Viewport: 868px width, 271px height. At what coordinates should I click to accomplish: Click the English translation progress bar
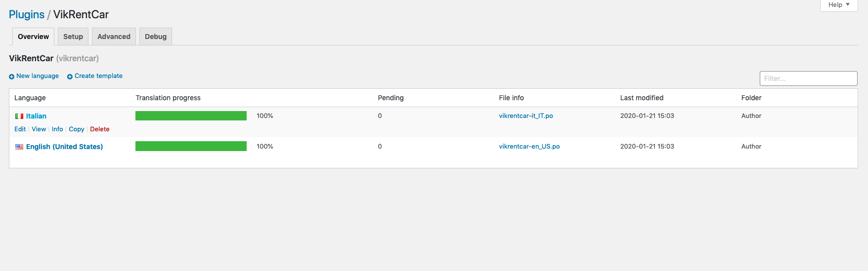[x=191, y=146]
